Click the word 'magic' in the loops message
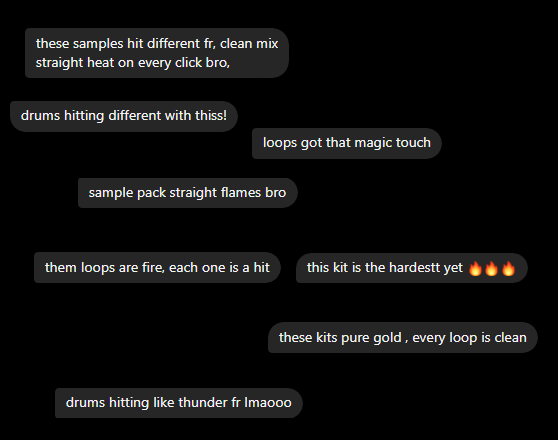558x440 pixels. click(x=373, y=143)
